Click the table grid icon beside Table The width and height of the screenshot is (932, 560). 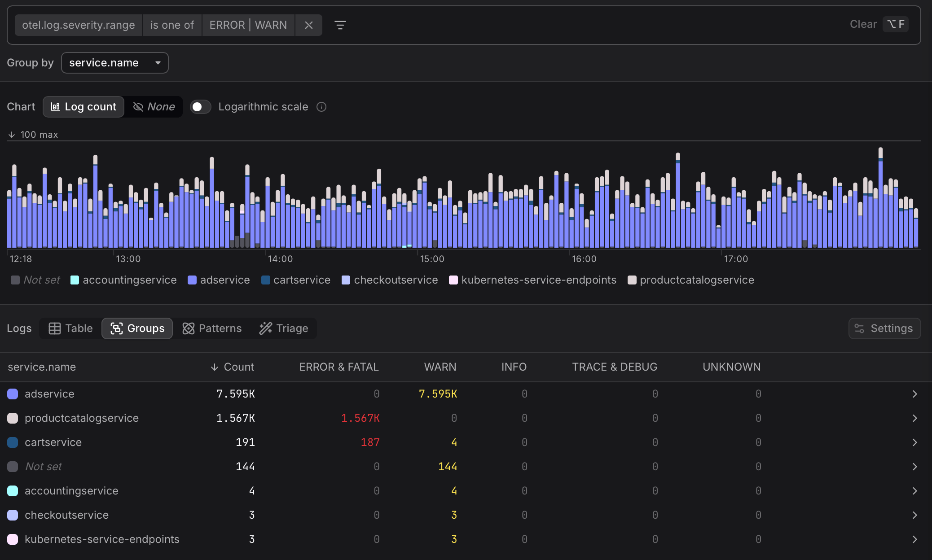click(x=55, y=328)
